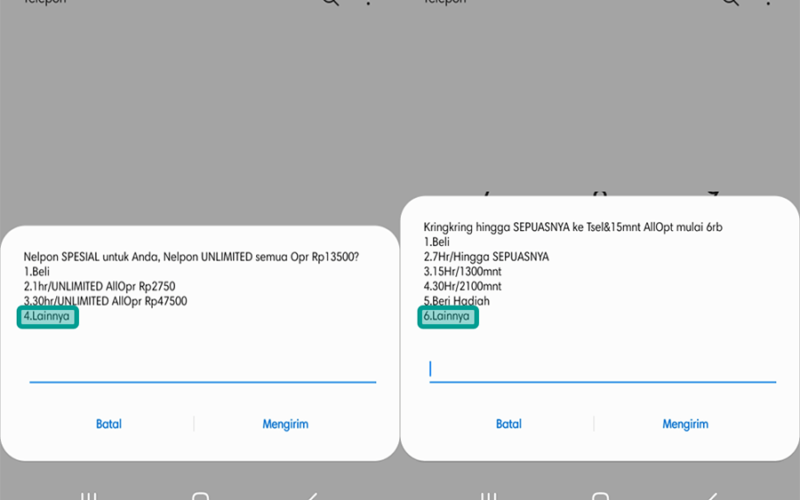Tap recent apps icon below Nelpon SPESIAL dialog
Image resolution: width=800 pixels, height=500 pixels.
click(x=88, y=496)
